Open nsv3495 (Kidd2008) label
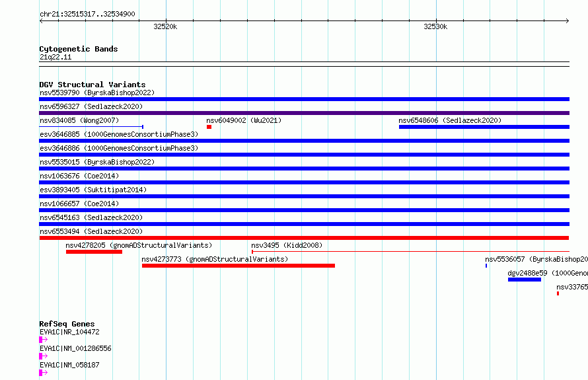Viewport: 588px width, 380px height. tap(287, 245)
